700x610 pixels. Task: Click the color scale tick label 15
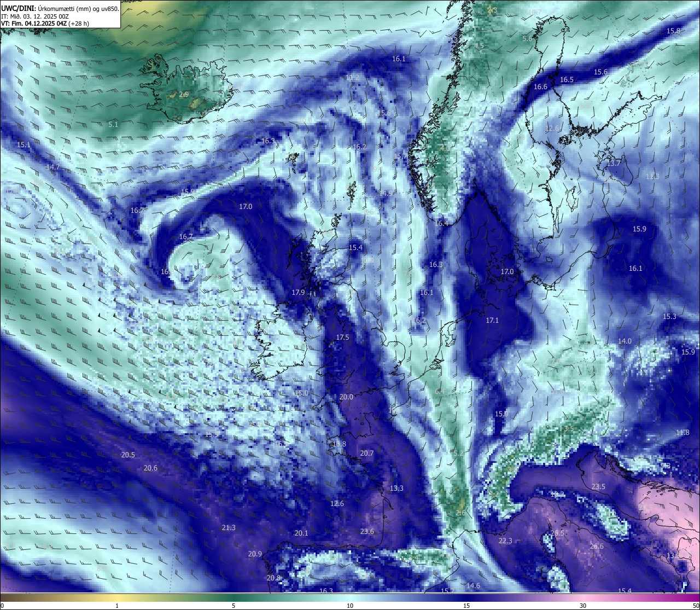[x=466, y=606]
